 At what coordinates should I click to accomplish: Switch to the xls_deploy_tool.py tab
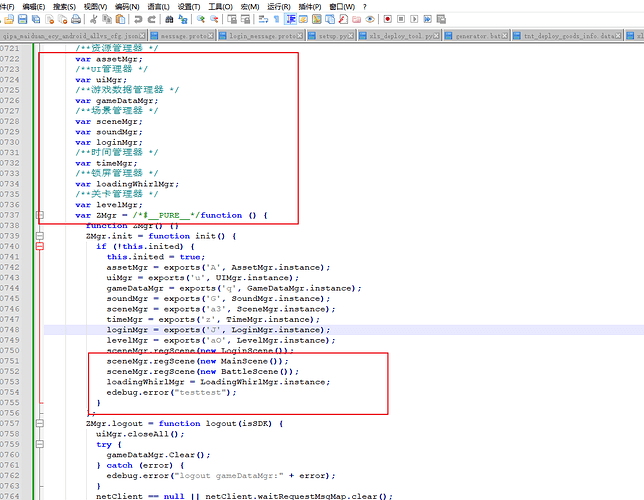pyautogui.click(x=399, y=36)
